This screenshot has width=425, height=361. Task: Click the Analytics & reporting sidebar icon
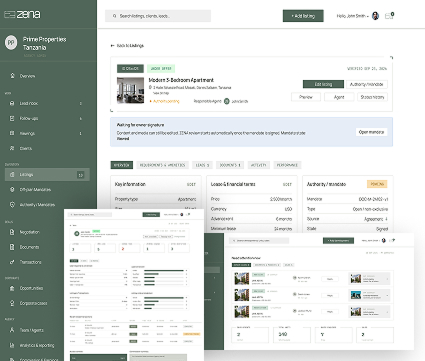[x=12, y=345]
